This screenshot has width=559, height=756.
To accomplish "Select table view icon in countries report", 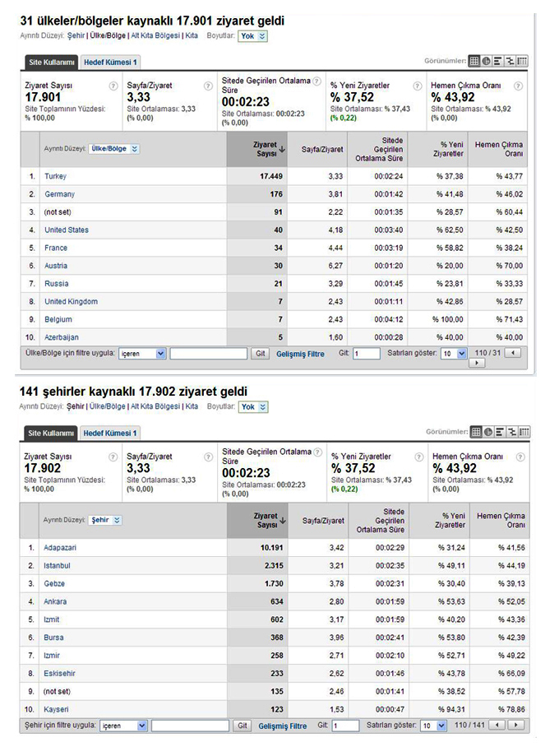I will click(474, 61).
